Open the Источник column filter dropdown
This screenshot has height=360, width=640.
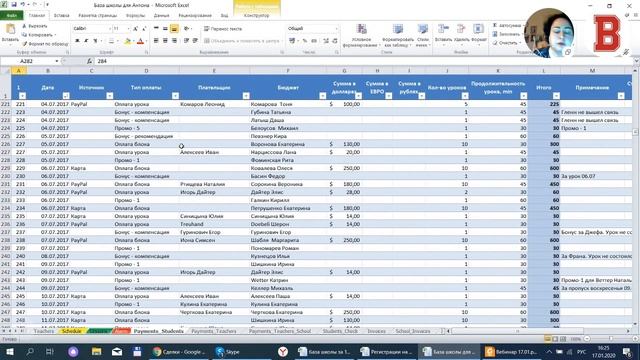[109, 96]
